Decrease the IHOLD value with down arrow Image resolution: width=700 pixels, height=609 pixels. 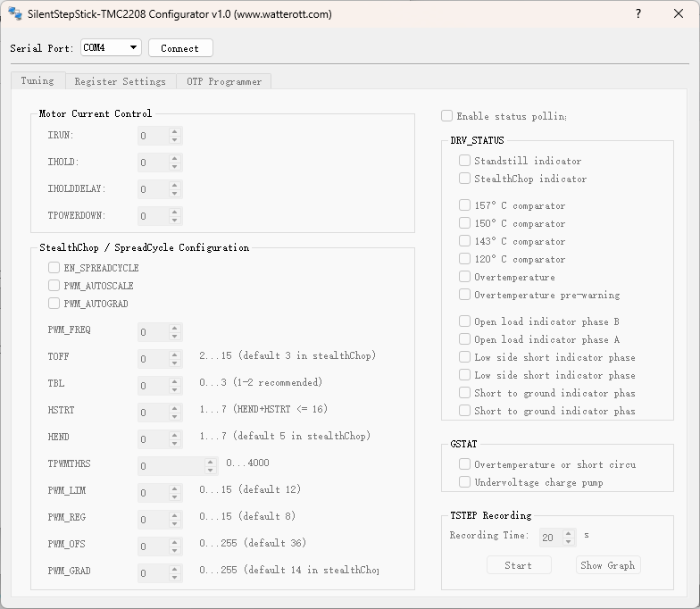tap(175, 166)
